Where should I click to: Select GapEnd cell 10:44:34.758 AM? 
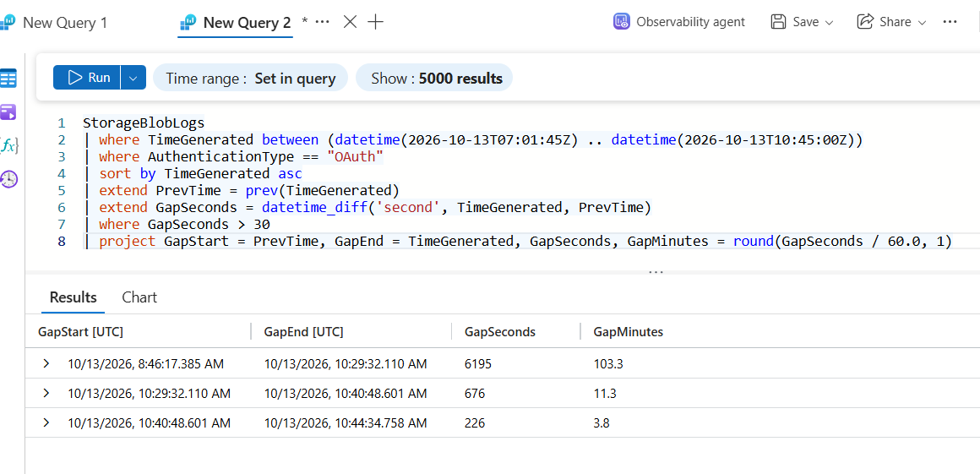click(346, 423)
